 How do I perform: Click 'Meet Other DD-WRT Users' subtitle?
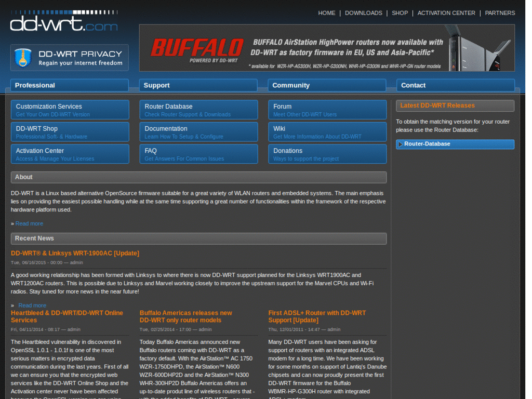(x=305, y=115)
